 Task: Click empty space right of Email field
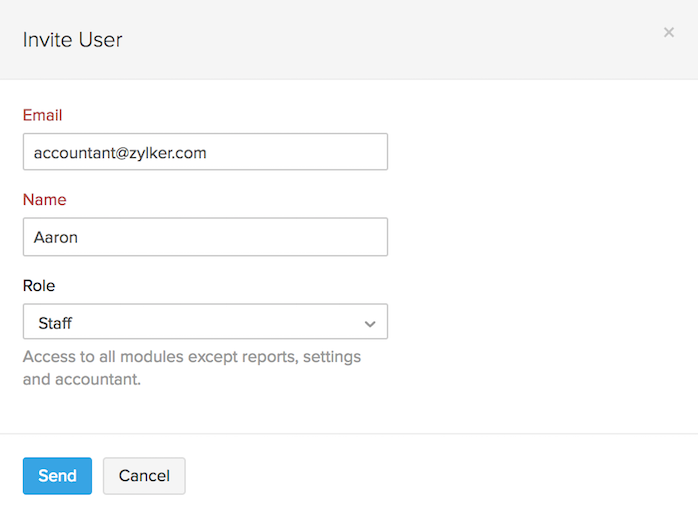tap(540, 152)
